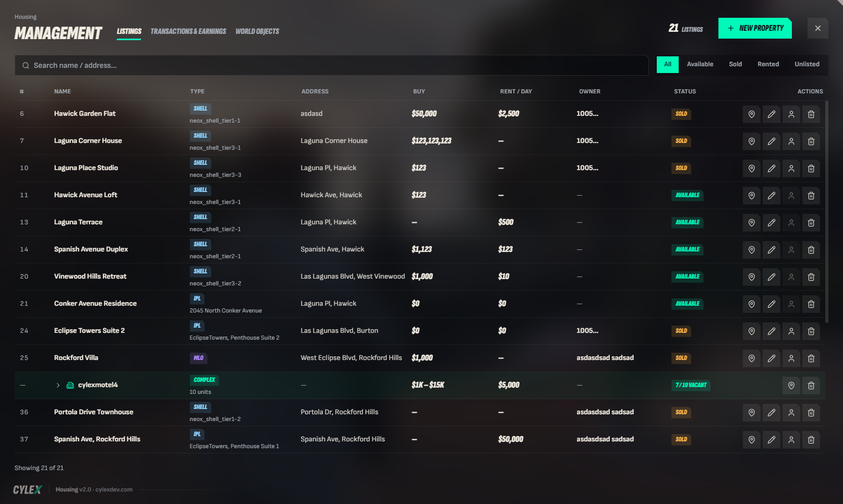Select the $123,123,123 buy price cell

click(x=431, y=141)
